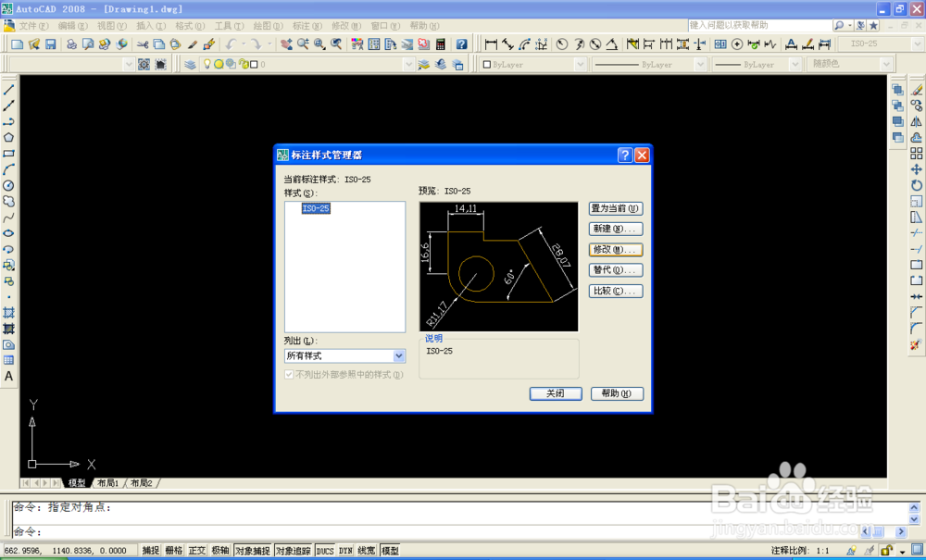The height and width of the screenshot is (560, 926).
Task: Open the 标注 menu
Action: (x=307, y=26)
